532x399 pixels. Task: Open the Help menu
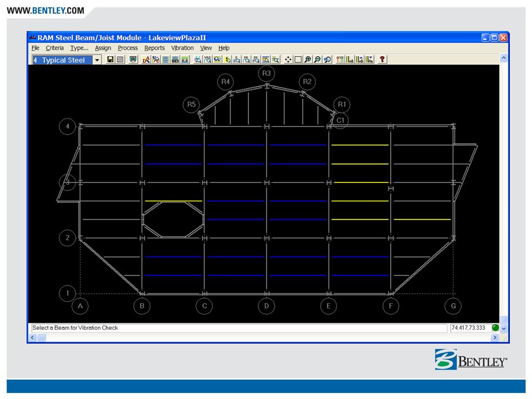(x=224, y=48)
